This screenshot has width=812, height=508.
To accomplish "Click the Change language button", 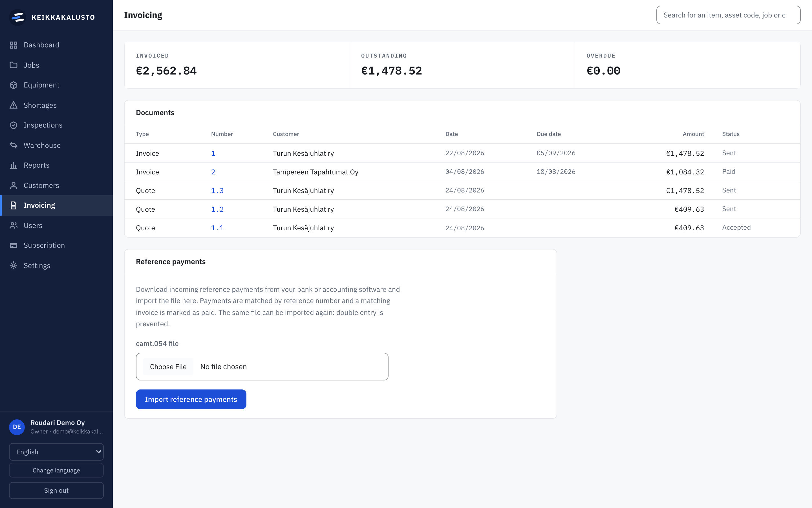I will click(x=56, y=470).
